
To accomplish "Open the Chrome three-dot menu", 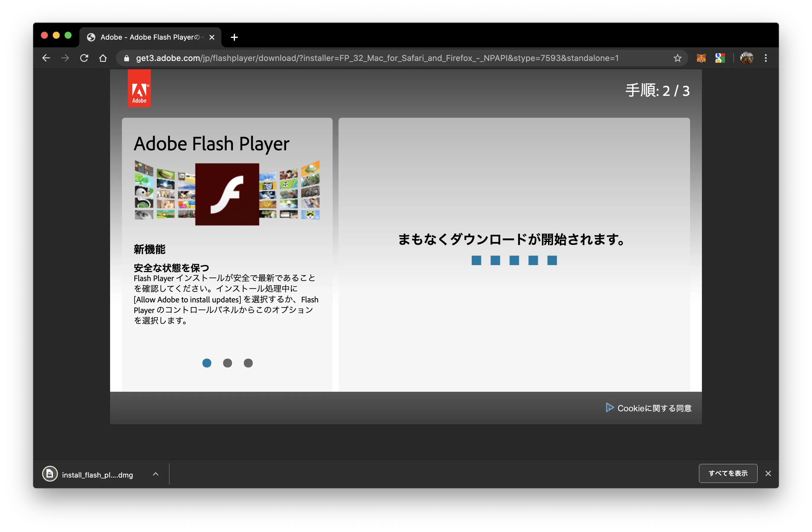I will pos(766,58).
